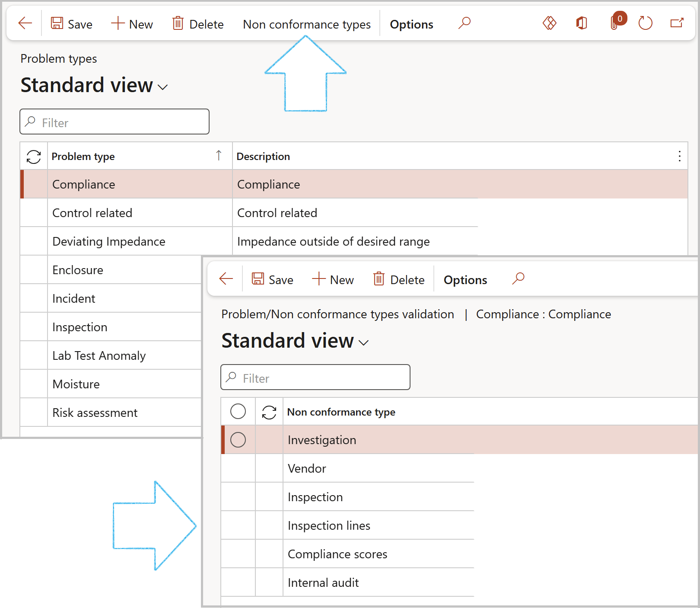700x608 pixels.
Task: Select the Investigation row radio circle
Action: [238, 440]
